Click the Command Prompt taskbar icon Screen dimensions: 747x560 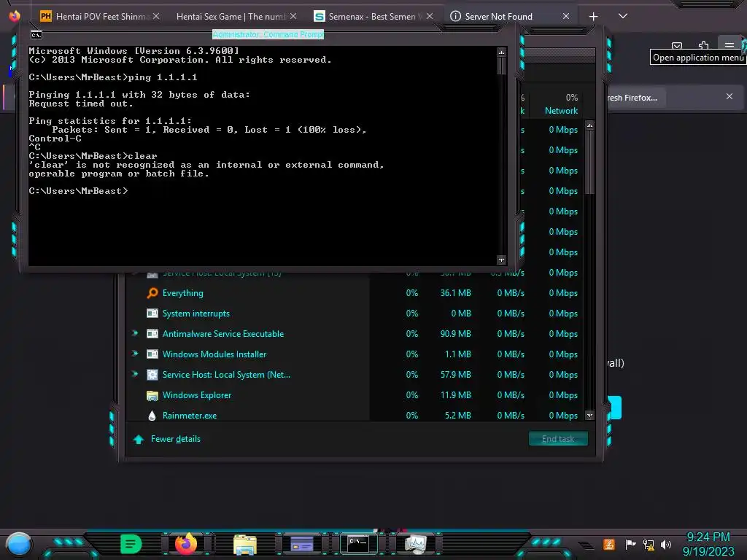358,543
